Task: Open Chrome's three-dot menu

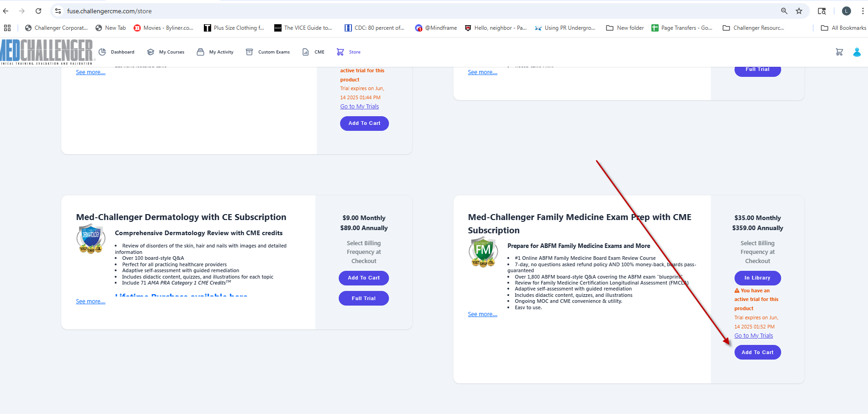Action: point(863,11)
